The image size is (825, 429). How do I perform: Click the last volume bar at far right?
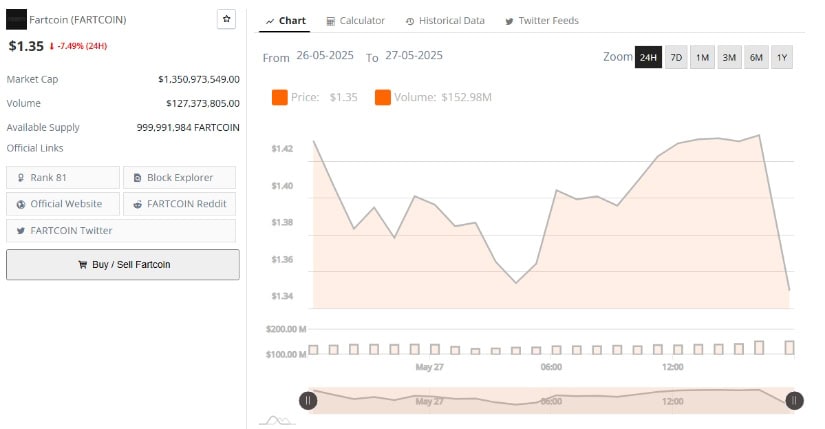pos(789,347)
